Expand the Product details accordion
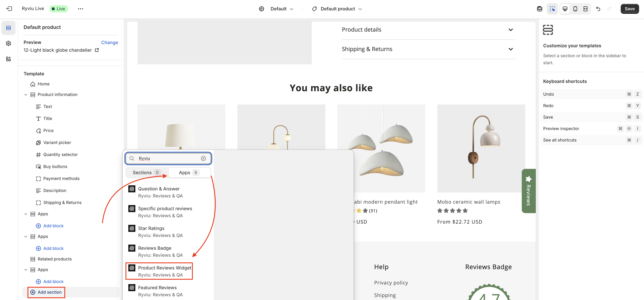The width and height of the screenshot is (644, 300). (x=428, y=30)
